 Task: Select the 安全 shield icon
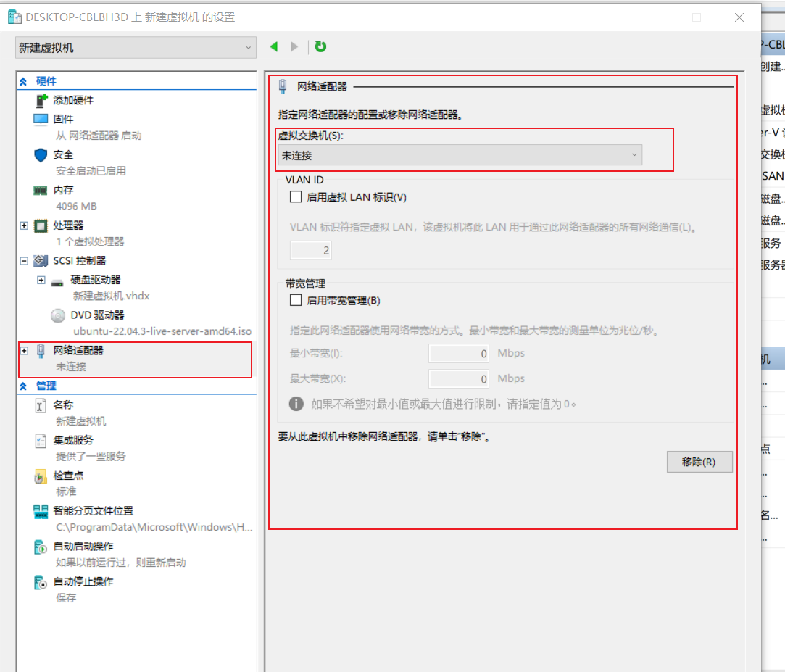click(x=41, y=154)
